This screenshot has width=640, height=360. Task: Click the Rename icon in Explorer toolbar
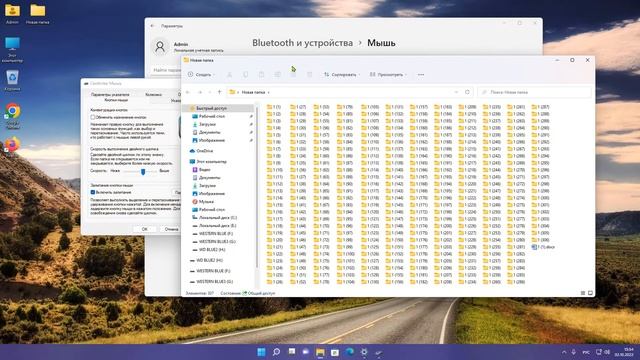278,75
